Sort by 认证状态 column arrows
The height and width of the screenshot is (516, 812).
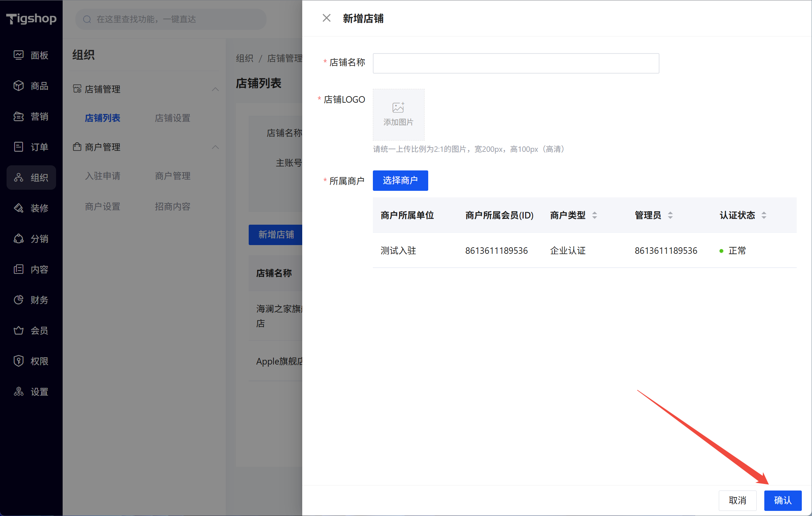pyautogui.click(x=764, y=215)
